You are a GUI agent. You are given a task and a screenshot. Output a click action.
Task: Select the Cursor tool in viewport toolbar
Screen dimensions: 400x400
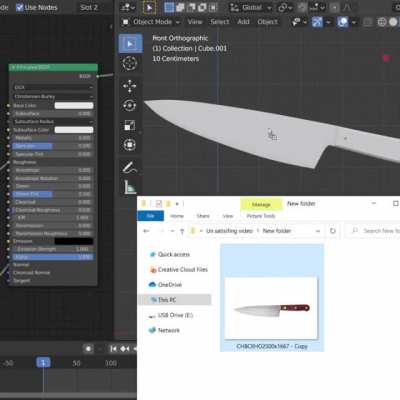pyautogui.click(x=130, y=63)
